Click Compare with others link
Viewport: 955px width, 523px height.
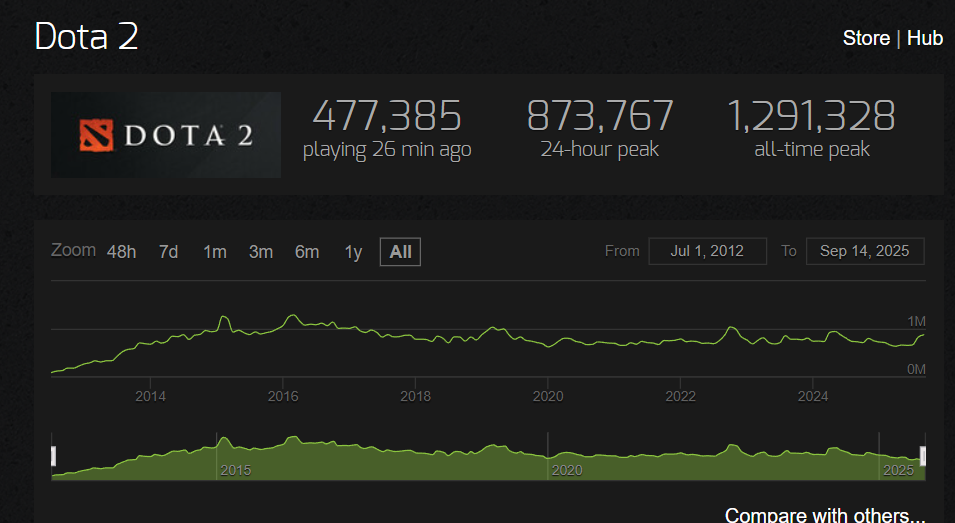coord(825,516)
